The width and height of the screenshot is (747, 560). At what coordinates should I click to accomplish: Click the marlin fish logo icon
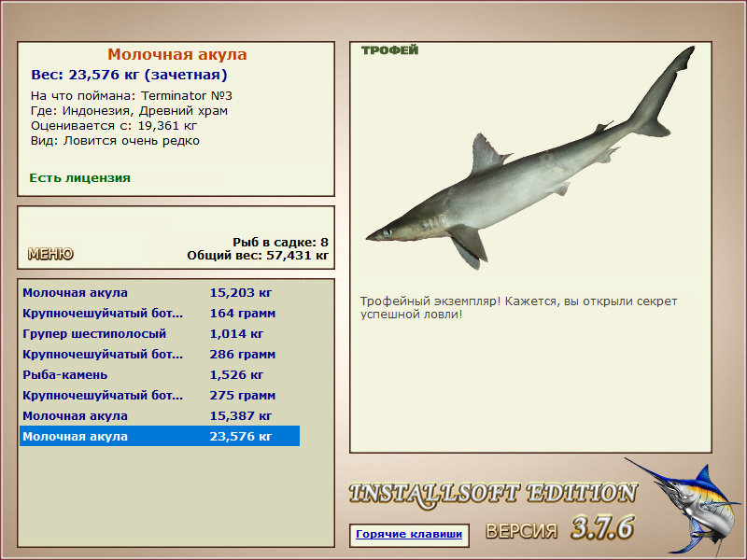[684, 506]
